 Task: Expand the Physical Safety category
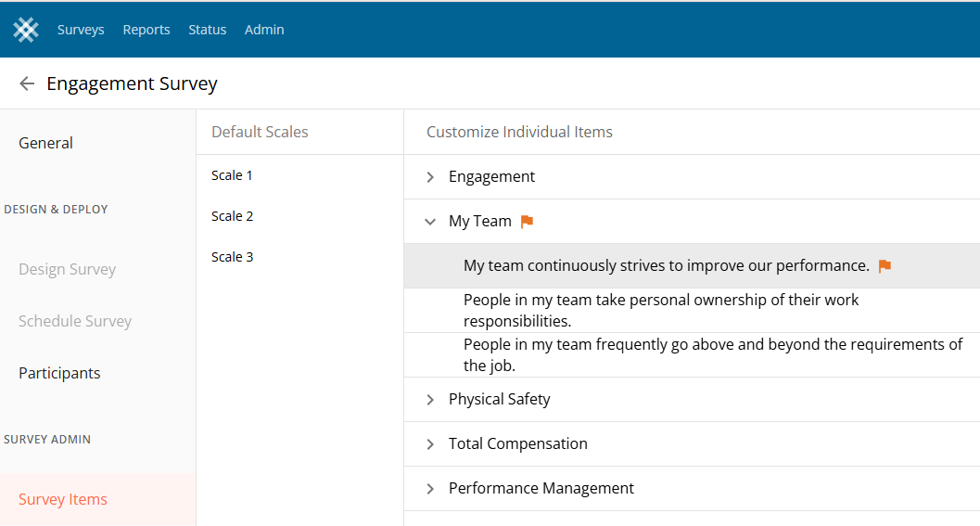tap(430, 400)
